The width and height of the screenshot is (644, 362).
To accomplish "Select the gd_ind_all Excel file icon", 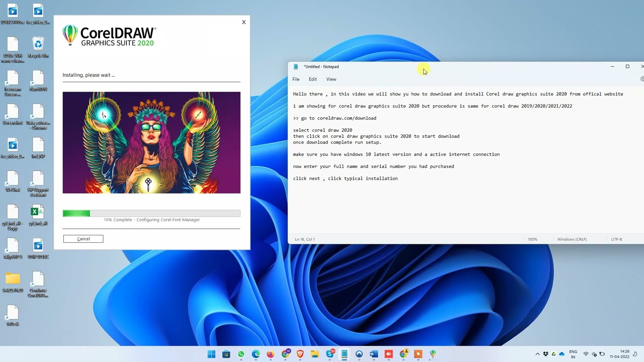I will pyautogui.click(x=38, y=215).
